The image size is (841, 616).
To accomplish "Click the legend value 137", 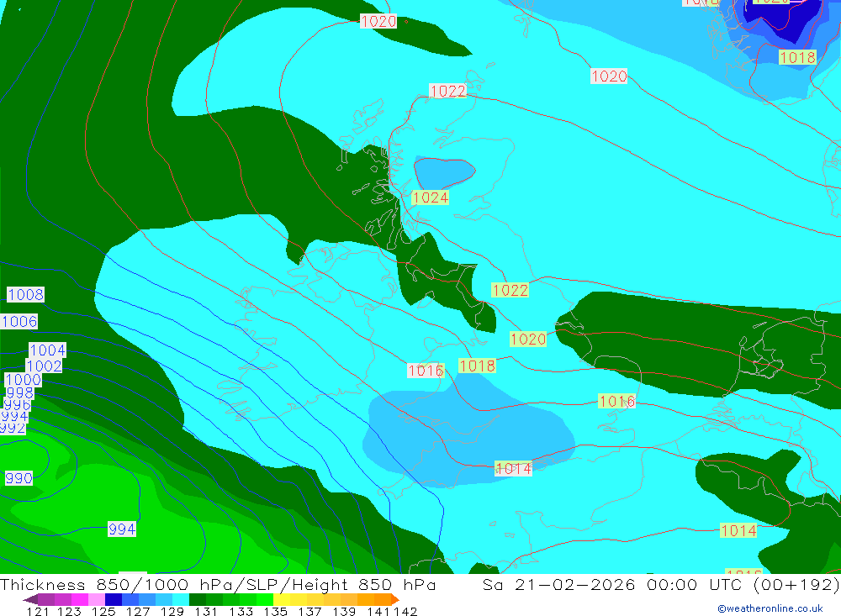I will (309, 611).
